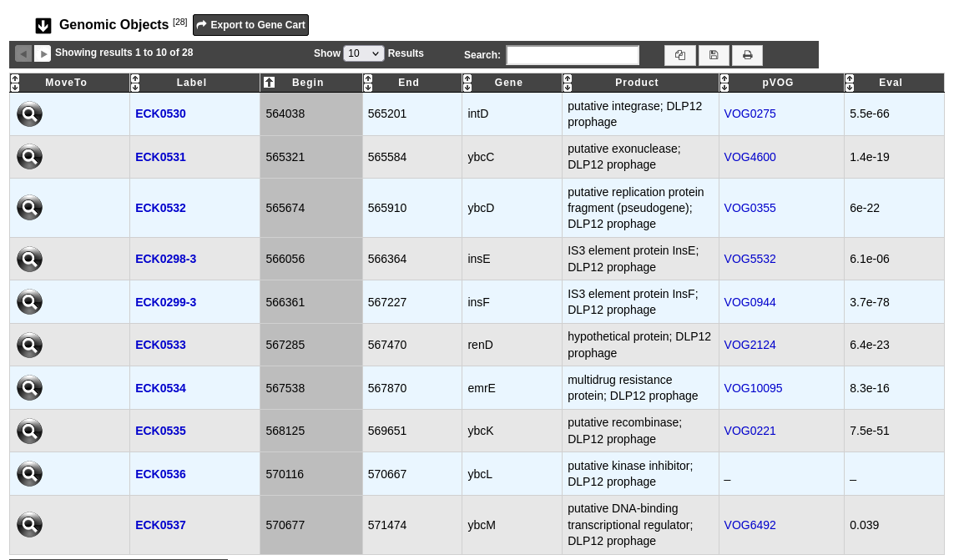Open the ECK0298-3 label link

(x=165, y=260)
